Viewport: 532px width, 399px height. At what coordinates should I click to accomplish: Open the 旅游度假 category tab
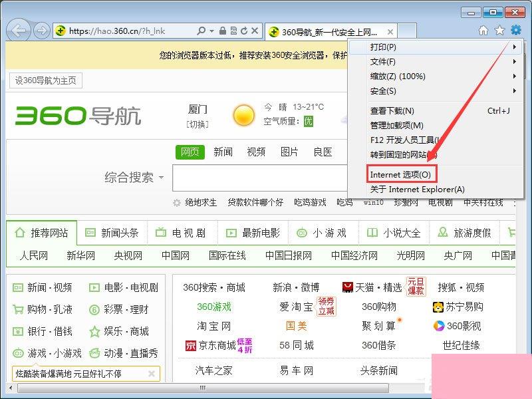pyautogui.click(x=464, y=233)
